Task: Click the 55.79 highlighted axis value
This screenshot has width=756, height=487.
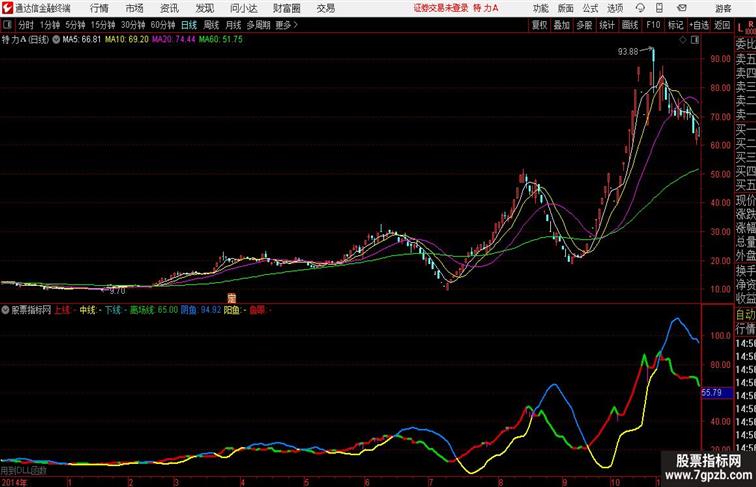Action: point(717,393)
